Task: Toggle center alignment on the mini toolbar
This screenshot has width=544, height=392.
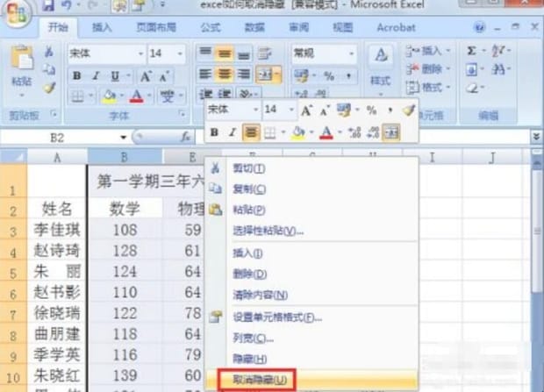Action: coord(251,132)
